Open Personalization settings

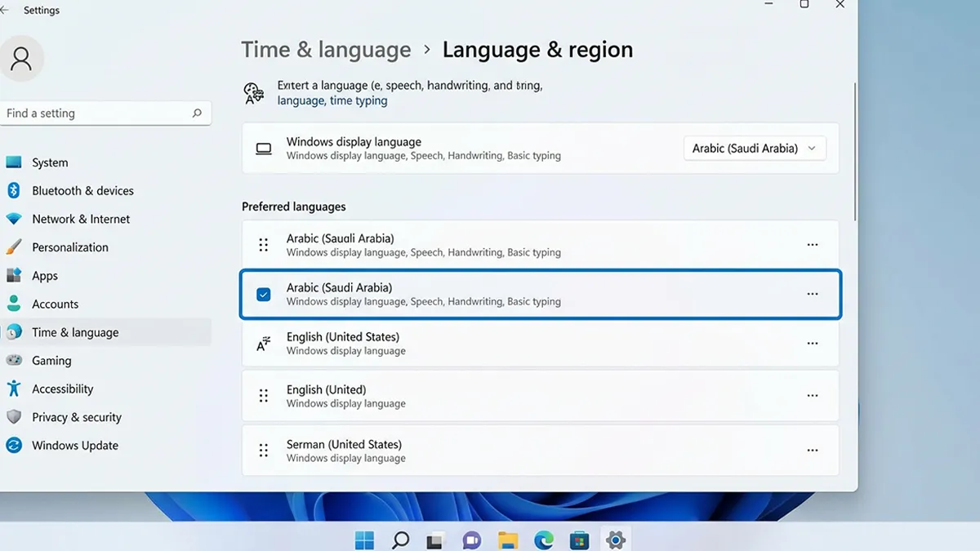69,247
